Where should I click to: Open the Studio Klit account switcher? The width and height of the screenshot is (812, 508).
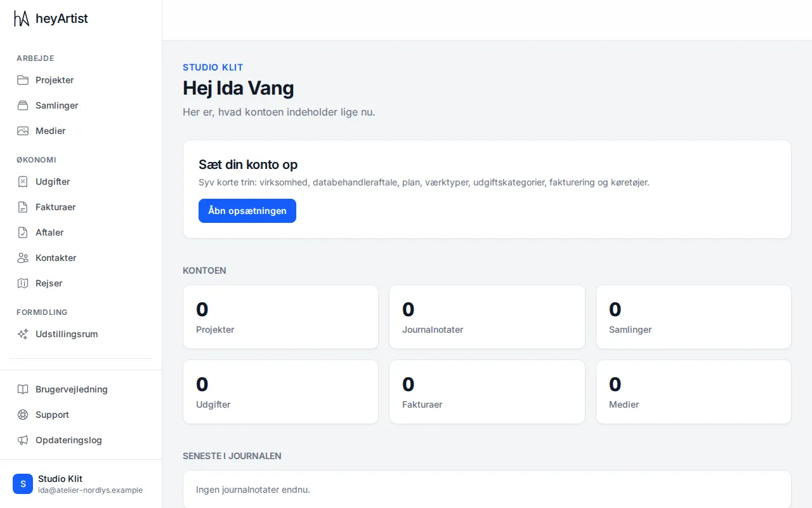tap(81, 484)
